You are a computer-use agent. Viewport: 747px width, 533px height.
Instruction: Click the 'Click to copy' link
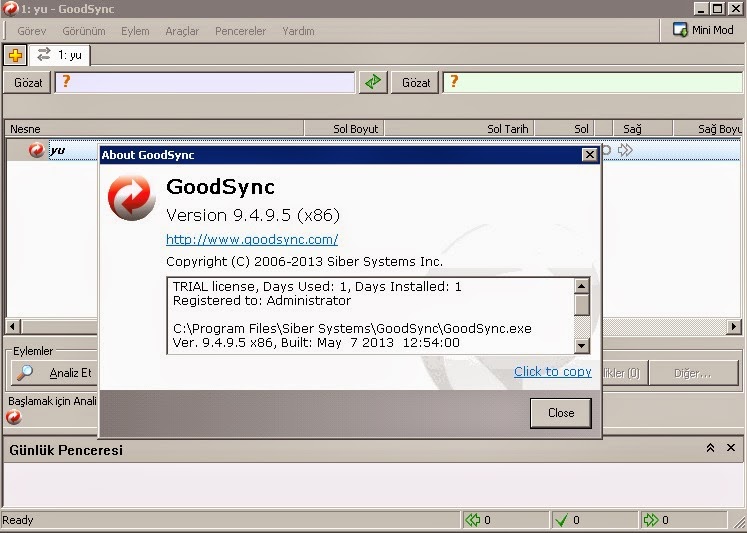(553, 372)
